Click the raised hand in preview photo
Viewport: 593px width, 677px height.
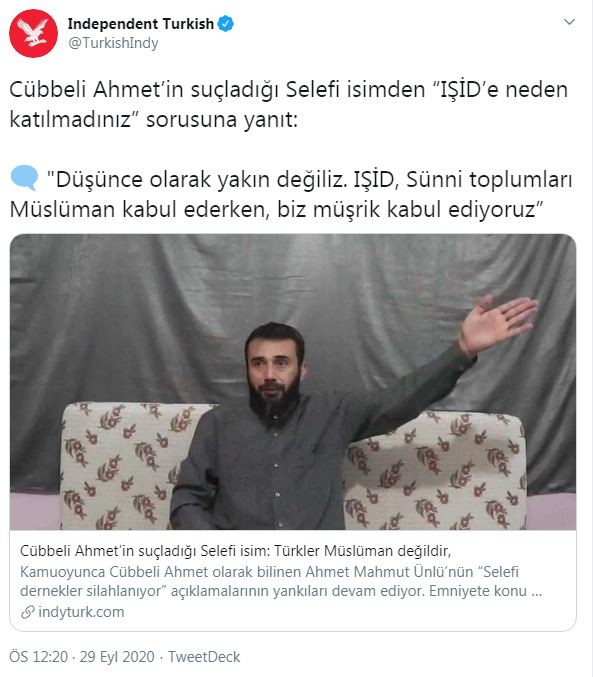click(497, 322)
